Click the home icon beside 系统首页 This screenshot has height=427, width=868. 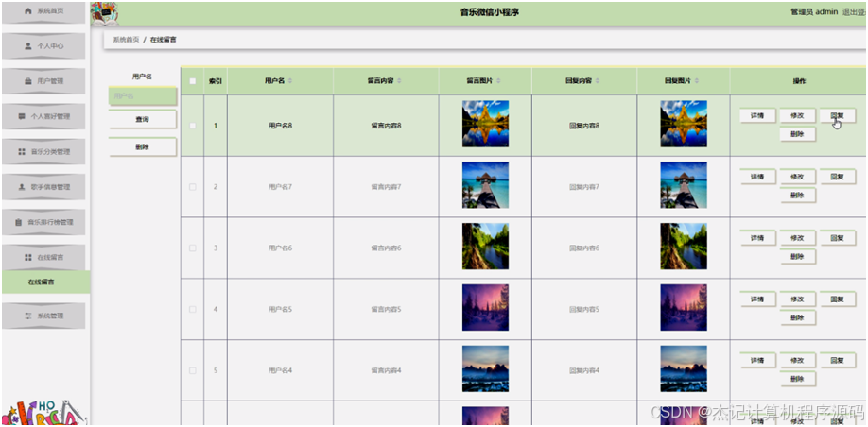(28, 11)
